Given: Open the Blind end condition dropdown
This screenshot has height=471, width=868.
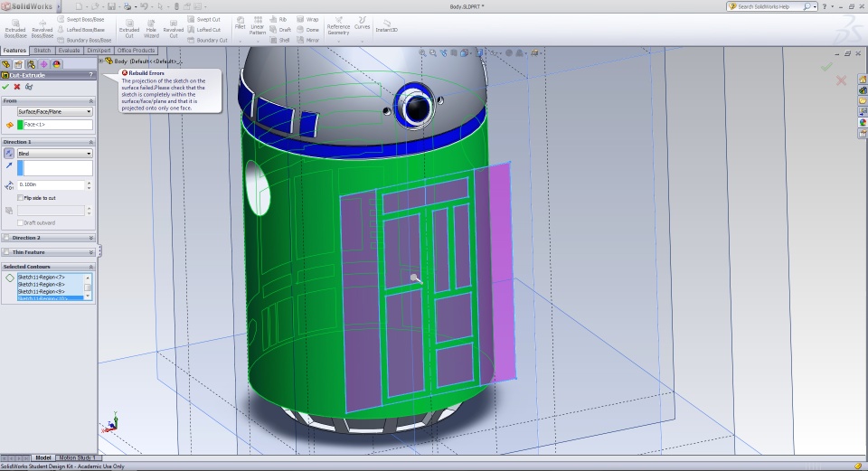Looking at the screenshot, I should [x=54, y=154].
